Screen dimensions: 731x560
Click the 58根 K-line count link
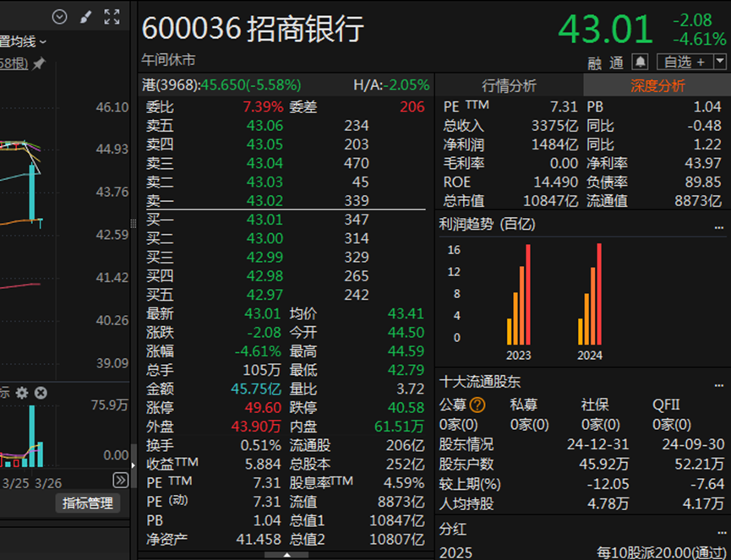coord(14,63)
